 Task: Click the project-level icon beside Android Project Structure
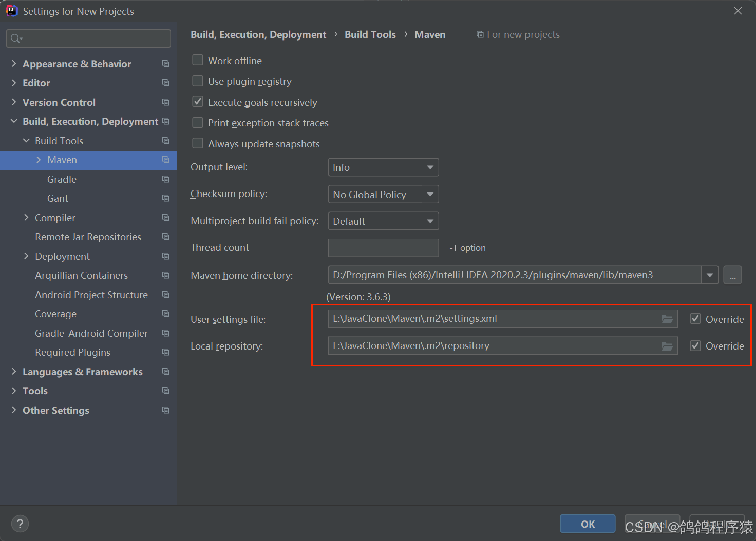click(165, 295)
